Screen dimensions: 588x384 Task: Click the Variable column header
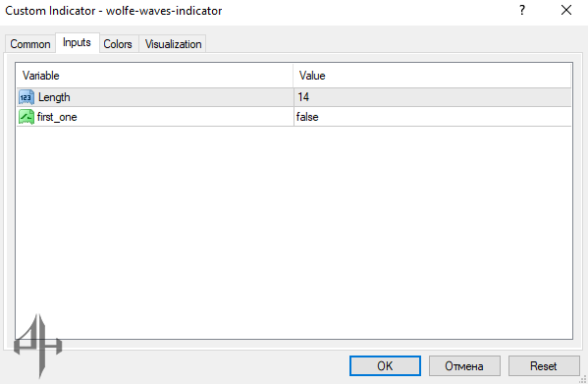click(x=154, y=76)
